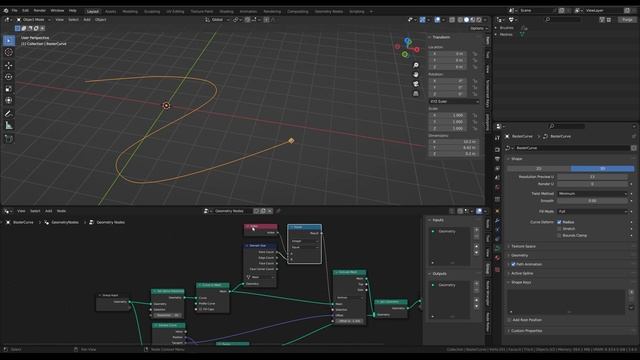This screenshot has height=360, width=640.
Task: Open the Add menu in node editor
Action: pos(49,211)
